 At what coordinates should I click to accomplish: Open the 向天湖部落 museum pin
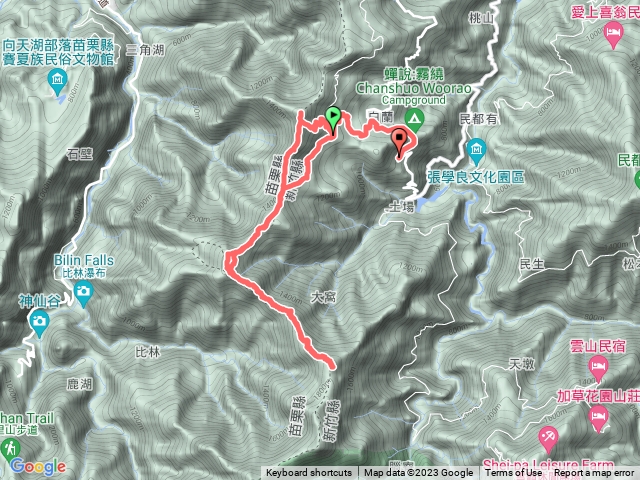click(x=57, y=80)
